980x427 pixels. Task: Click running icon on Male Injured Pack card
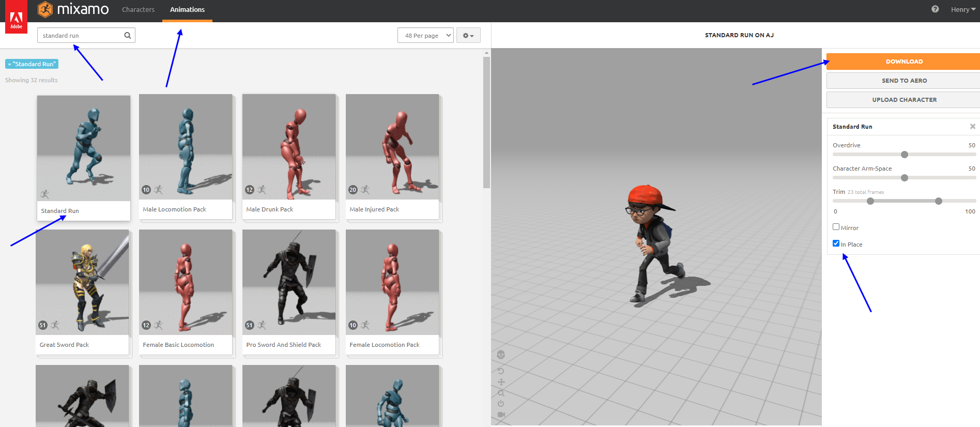(365, 190)
